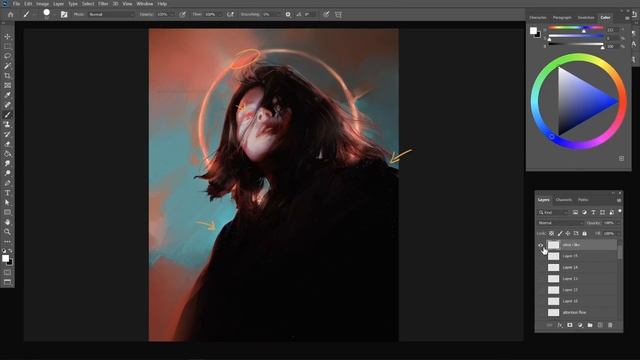Select the Hand tool
Screen dimensions: 640x360
click(x=7, y=222)
